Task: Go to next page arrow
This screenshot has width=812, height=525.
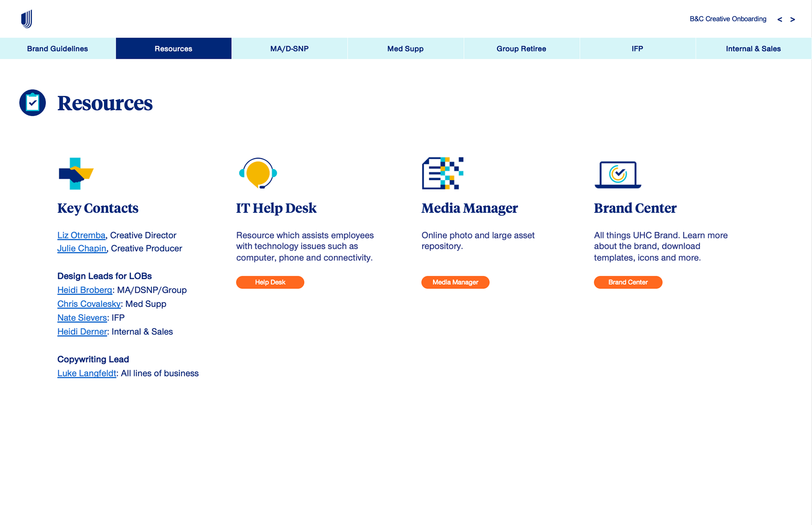Action: [x=793, y=19]
